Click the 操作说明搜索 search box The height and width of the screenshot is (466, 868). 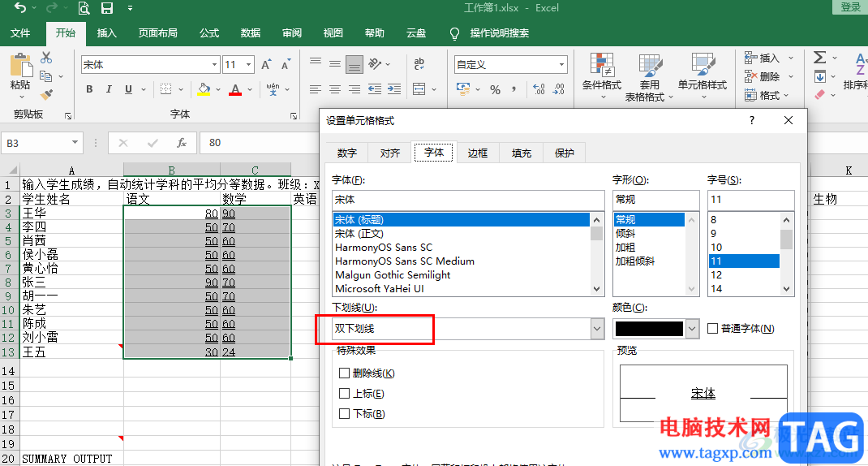500,33
